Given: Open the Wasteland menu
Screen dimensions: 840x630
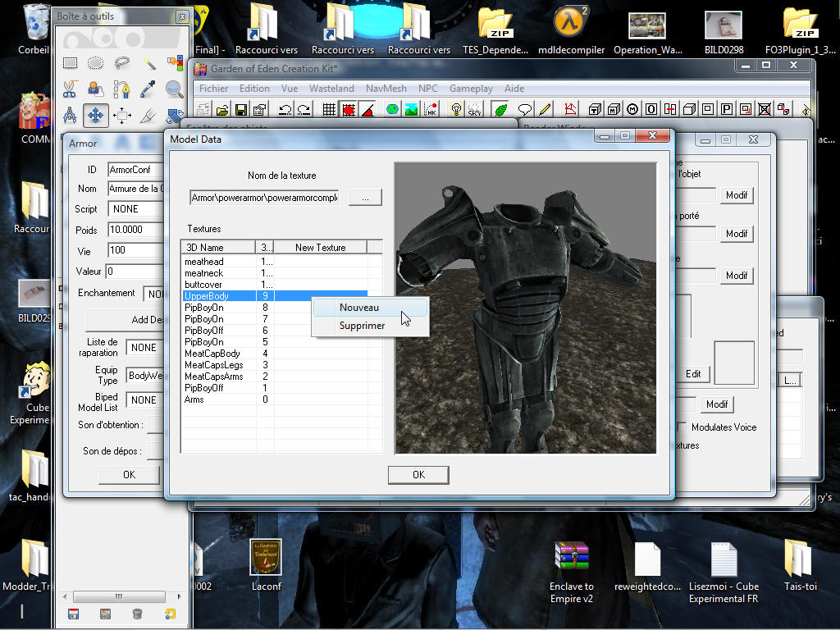Looking at the screenshot, I should 331,89.
